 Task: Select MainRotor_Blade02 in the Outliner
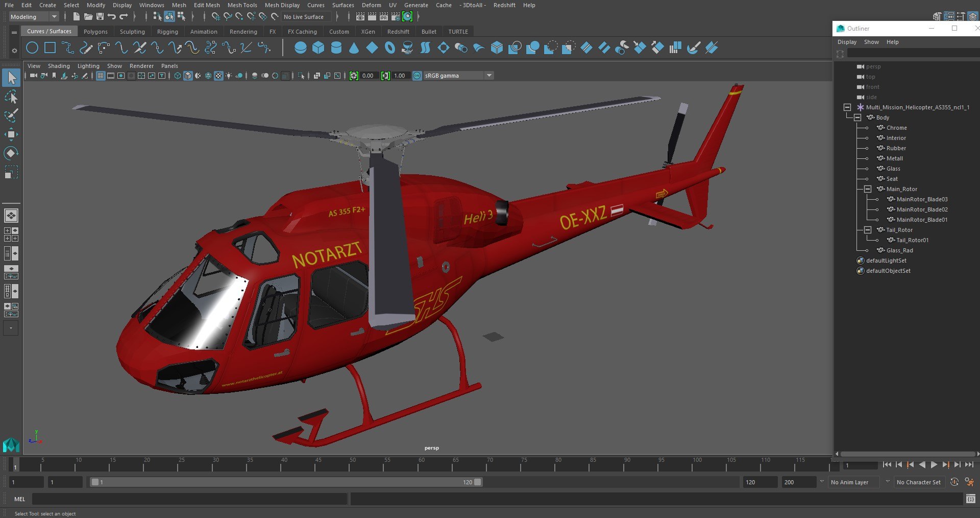922,209
